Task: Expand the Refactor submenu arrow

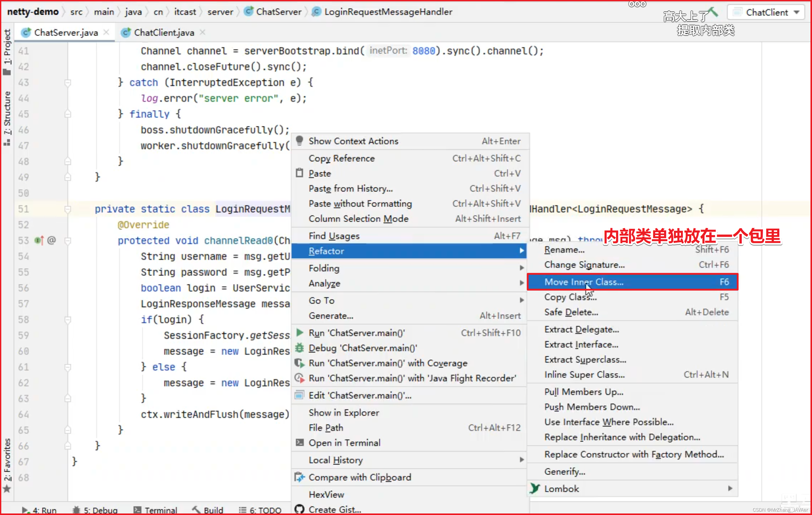Action: [x=522, y=251]
